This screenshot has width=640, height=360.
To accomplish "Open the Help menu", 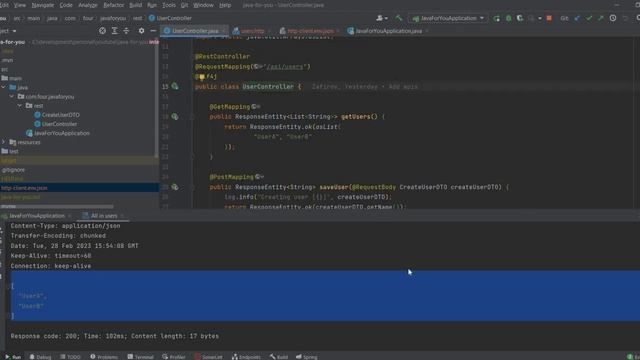I will click(x=225, y=5).
